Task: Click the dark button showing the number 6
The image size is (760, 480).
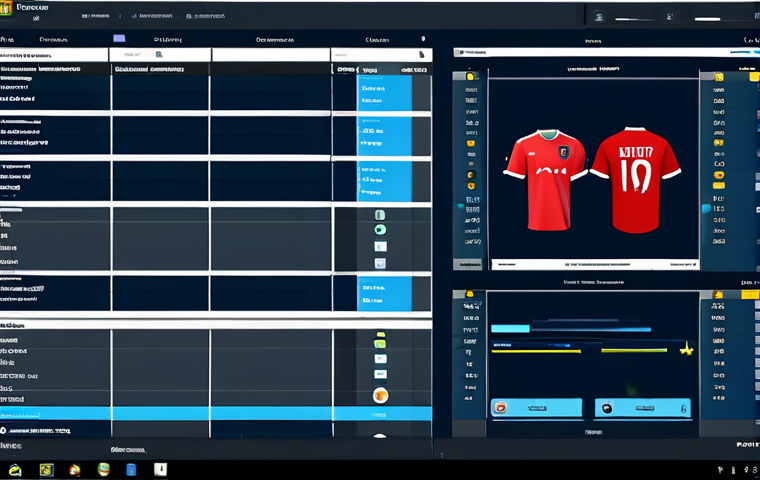Action: (642, 408)
